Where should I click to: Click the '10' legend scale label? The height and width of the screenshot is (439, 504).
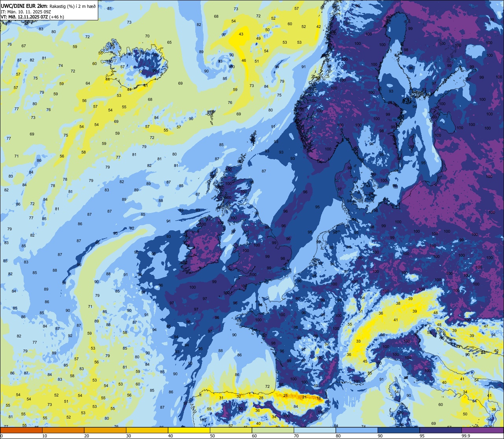44,436
